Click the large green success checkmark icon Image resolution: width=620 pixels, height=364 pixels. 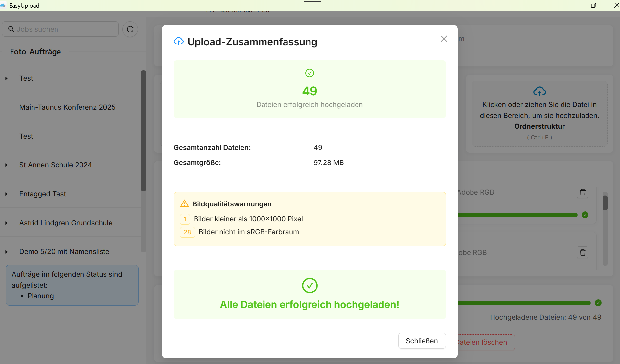[x=310, y=286]
